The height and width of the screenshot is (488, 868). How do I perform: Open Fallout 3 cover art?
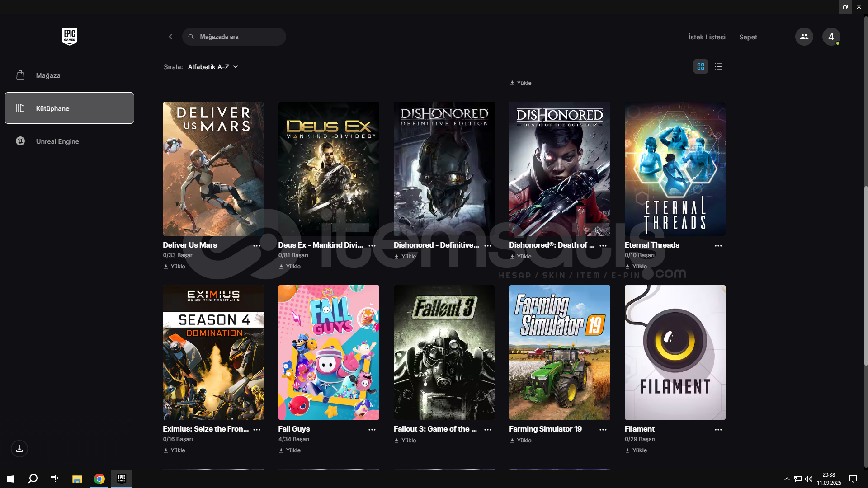click(444, 352)
